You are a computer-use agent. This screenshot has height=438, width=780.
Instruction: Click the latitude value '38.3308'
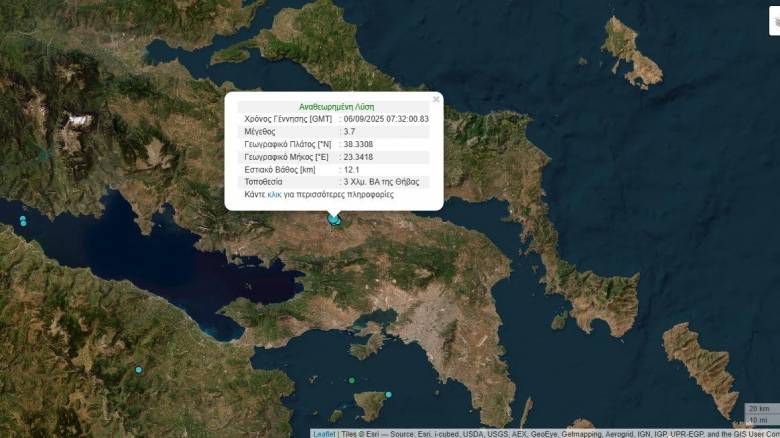tap(358, 144)
